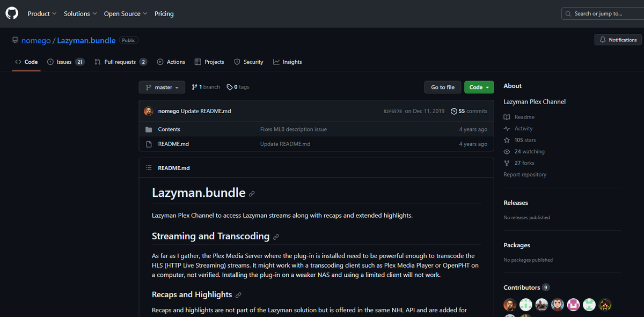Click the Go to file button
644x317 pixels.
443,87
